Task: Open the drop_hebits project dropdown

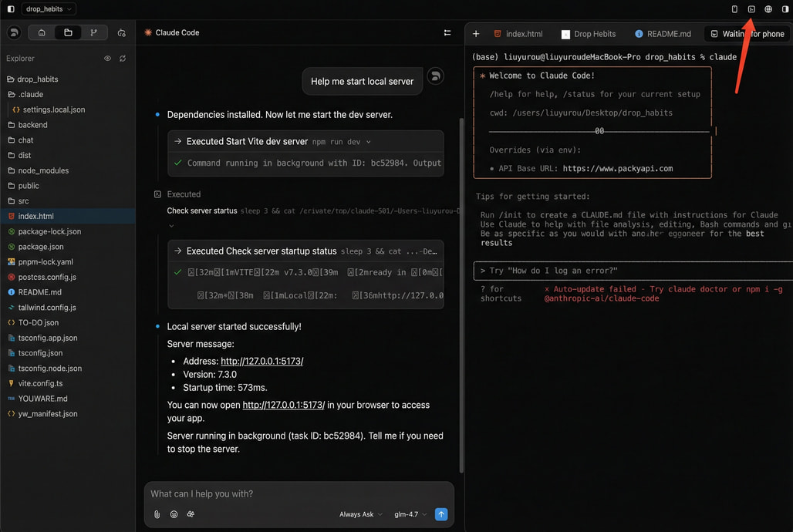Action: (49, 9)
